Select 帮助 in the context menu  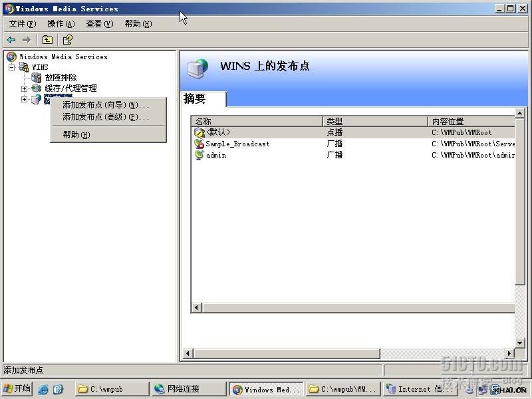[x=76, y=135]
